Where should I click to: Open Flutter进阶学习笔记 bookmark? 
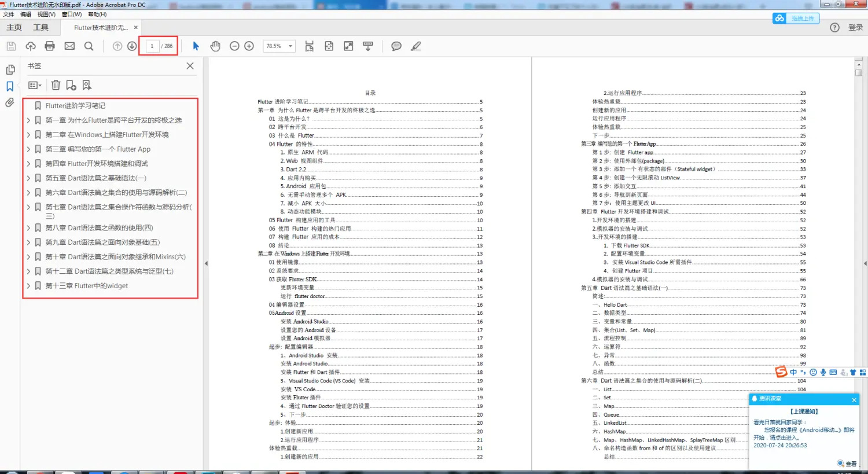(x=75, y=106)
